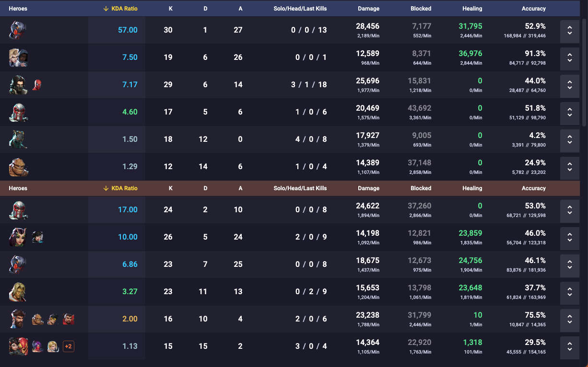Image resolution: width=588 pixels, height=367 pixels.
Task: Select the 4.2% accuracy value
Action: click(537, 136)
